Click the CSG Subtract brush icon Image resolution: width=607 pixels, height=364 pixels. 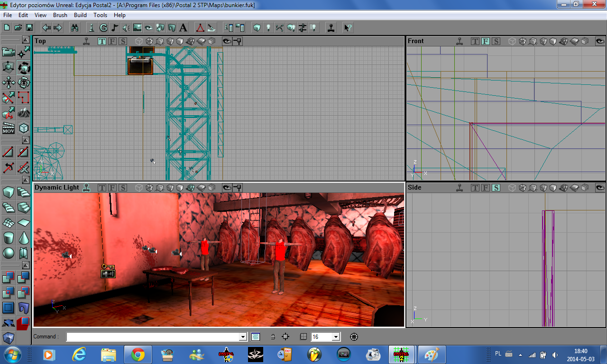24,277
